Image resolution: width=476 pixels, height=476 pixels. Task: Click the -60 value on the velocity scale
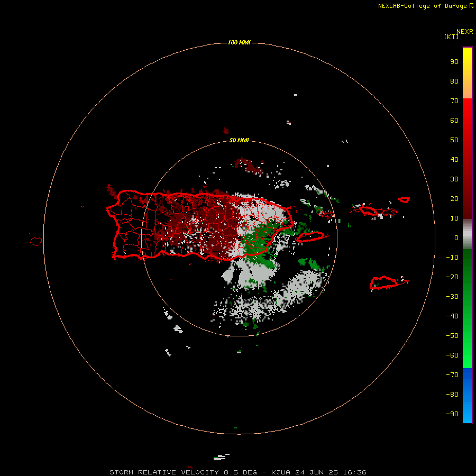[x=452, y=355]
